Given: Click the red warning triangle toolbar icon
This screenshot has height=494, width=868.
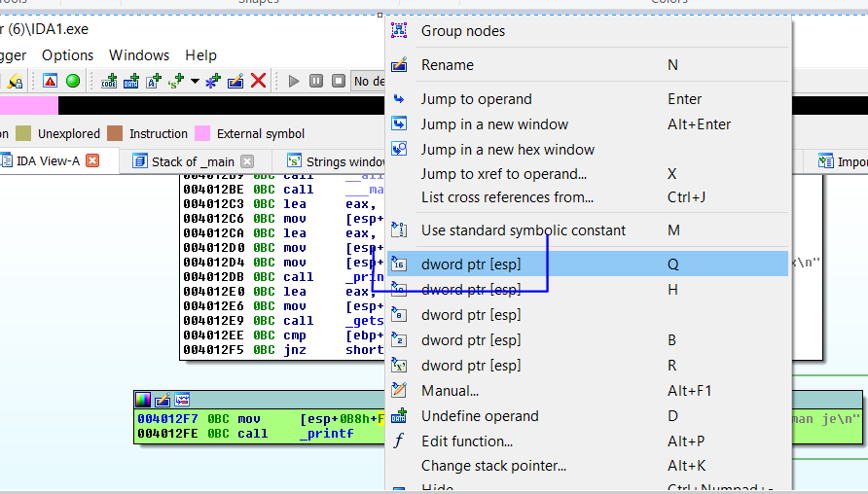Looking at the screenshot, I should [50, 81].
